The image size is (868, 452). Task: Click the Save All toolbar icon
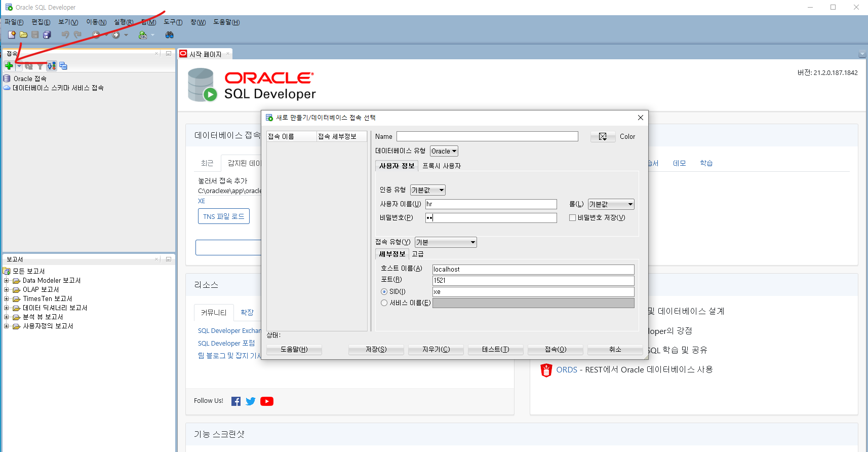point(47,34)
